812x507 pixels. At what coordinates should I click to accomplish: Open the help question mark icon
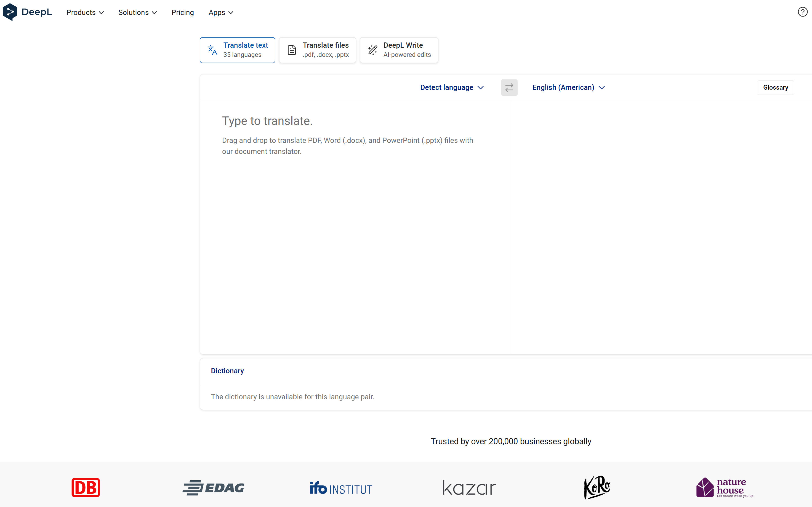[x=802, y=12]
